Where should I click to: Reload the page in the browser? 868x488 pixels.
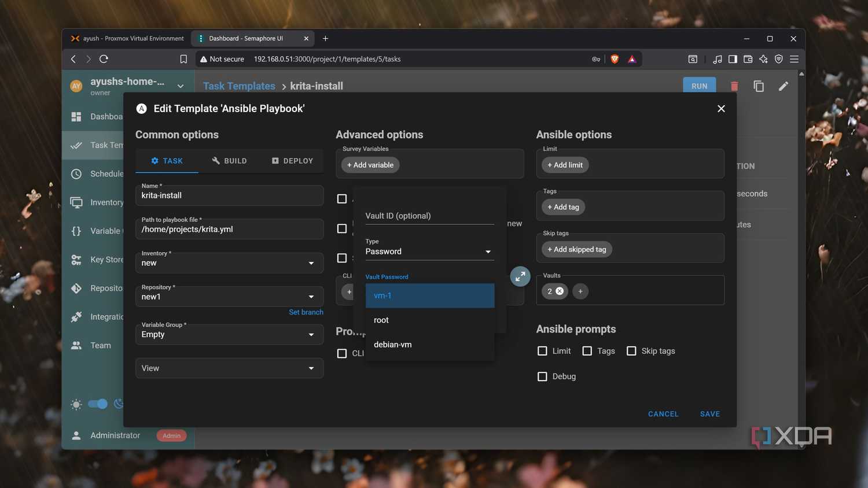[x=104, y=59]
